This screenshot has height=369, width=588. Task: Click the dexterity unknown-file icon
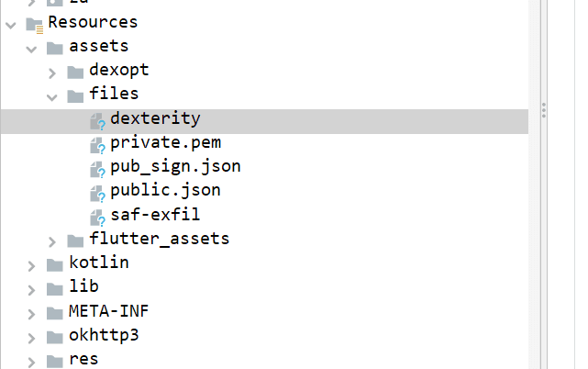[x=97, y=121]
